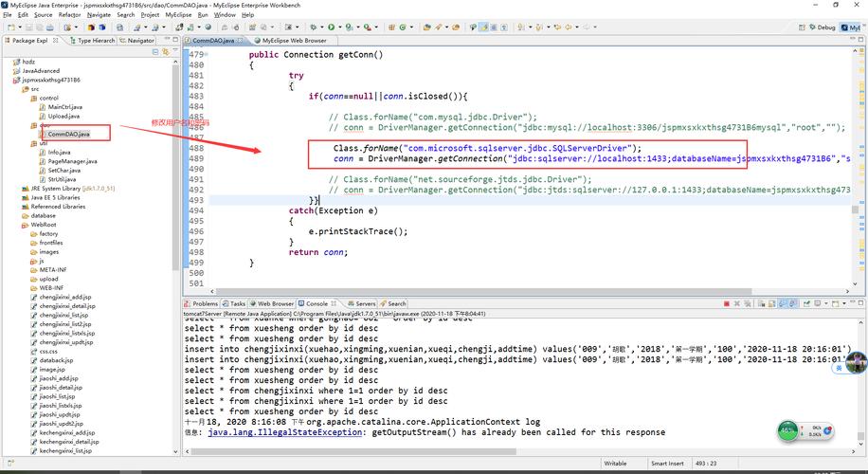Open MainCtrl.java in the package tree
Screen dimensions: 868x474
coord(65,107)
